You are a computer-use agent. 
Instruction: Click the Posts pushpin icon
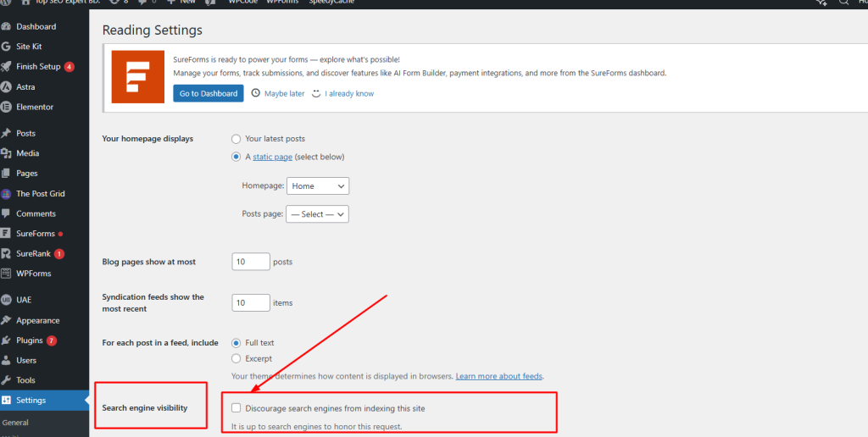point(7,134)
